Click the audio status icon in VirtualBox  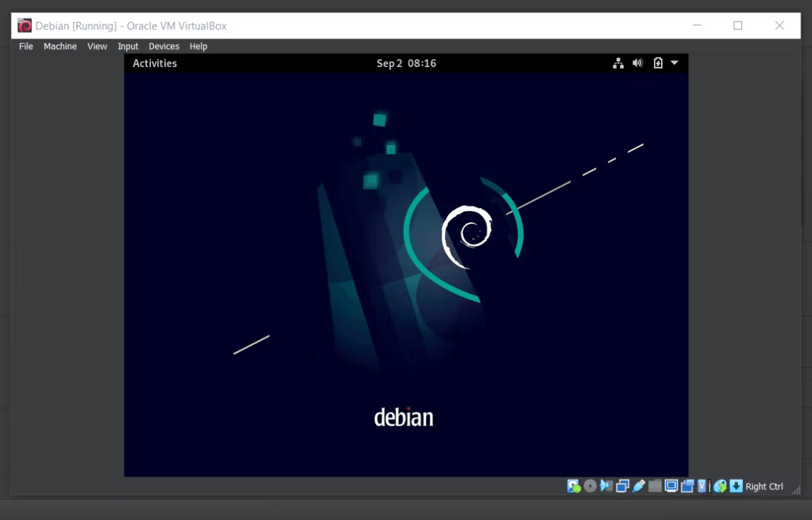point(607,486)
